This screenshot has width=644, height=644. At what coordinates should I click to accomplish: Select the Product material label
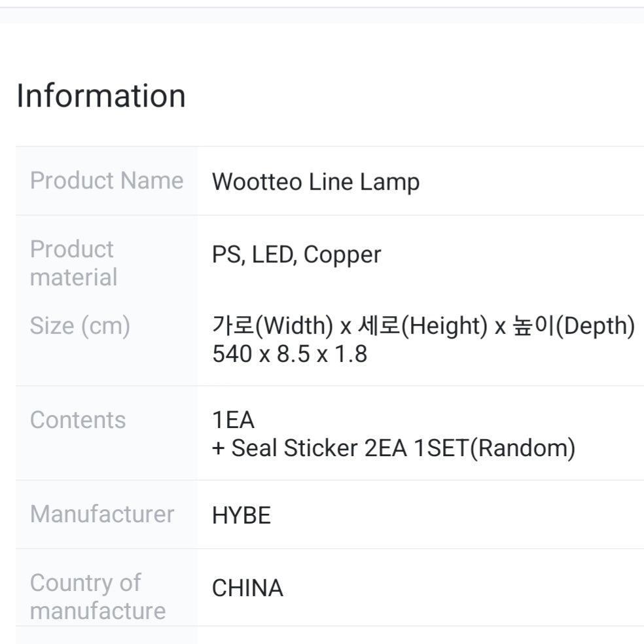tap(73, 263)
